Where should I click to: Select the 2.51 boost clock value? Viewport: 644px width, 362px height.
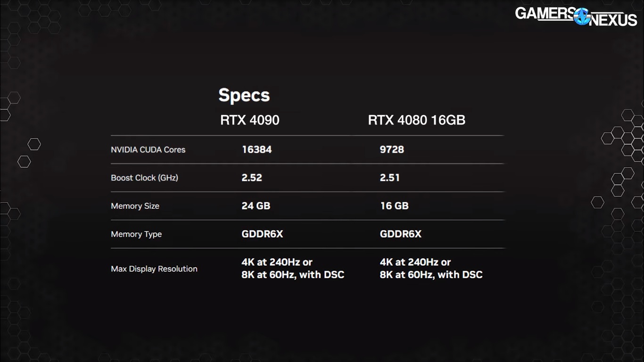[x=390, y=178]
